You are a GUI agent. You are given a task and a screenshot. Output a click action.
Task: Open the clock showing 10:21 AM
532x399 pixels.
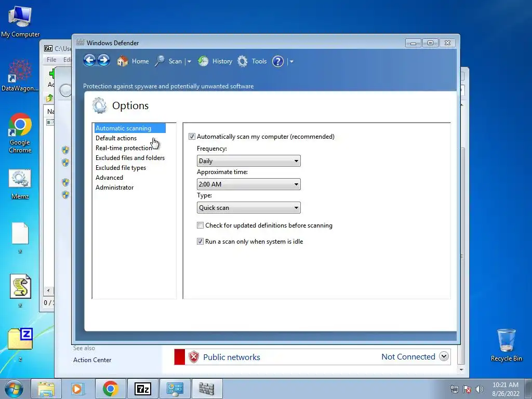506,389
